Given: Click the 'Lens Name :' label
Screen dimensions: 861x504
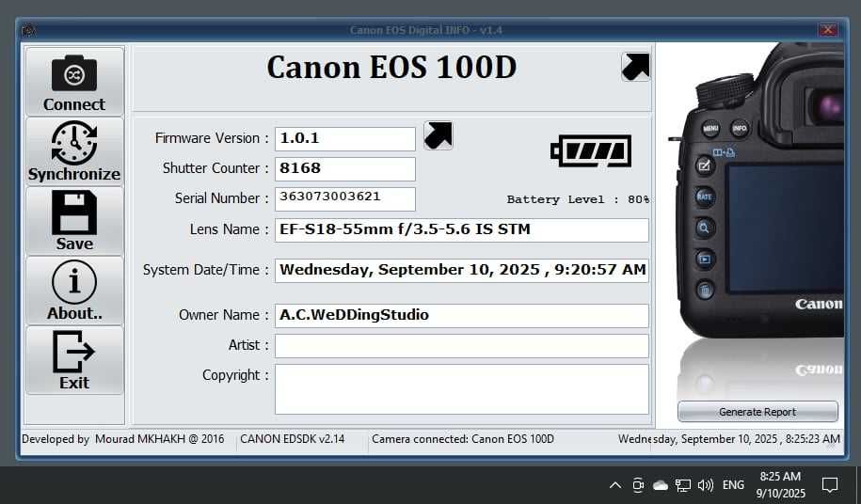Looking at the screenshot, I should point(229,229).
